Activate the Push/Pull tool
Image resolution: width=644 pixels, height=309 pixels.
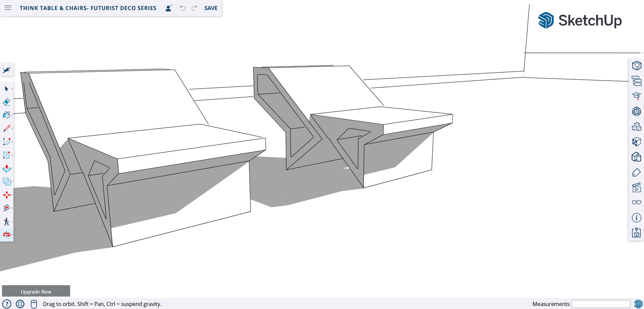(6, 168)
